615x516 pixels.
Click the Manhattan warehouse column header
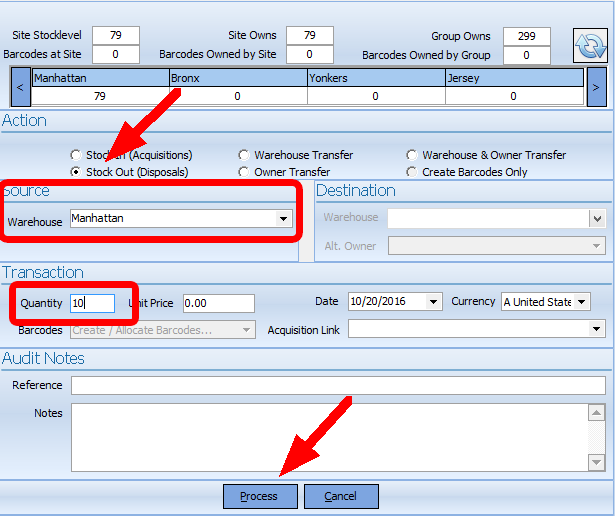(x=100, y=77)
